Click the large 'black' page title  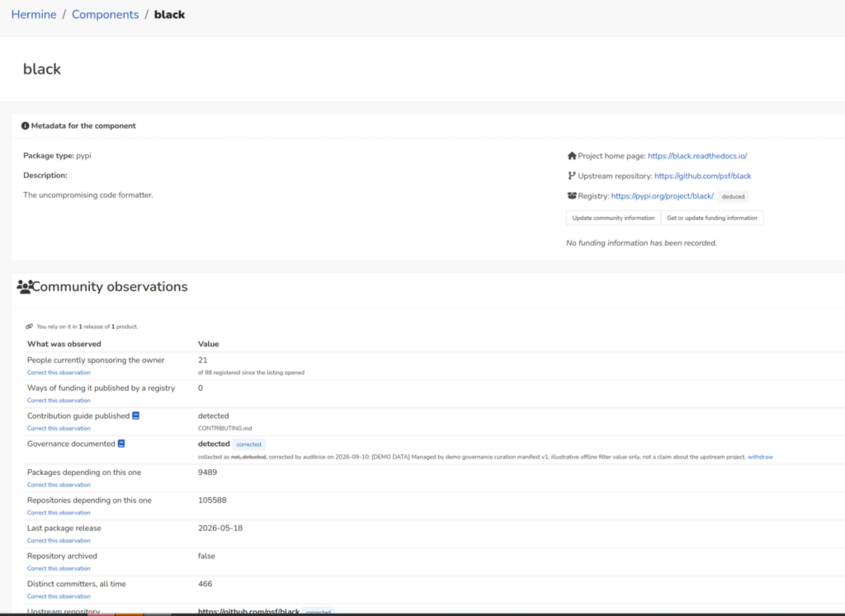pyautogui.click(x=42, y=69)
